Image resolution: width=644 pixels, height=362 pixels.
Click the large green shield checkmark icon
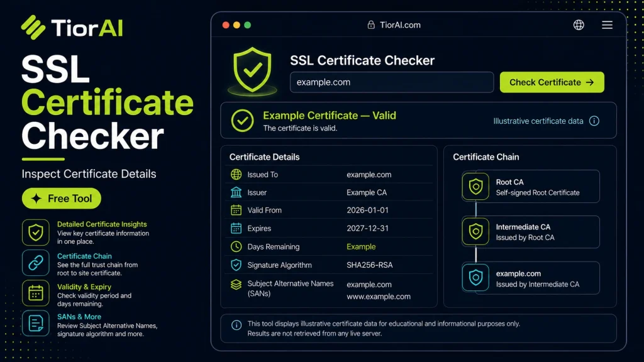[x=252, y=70]
